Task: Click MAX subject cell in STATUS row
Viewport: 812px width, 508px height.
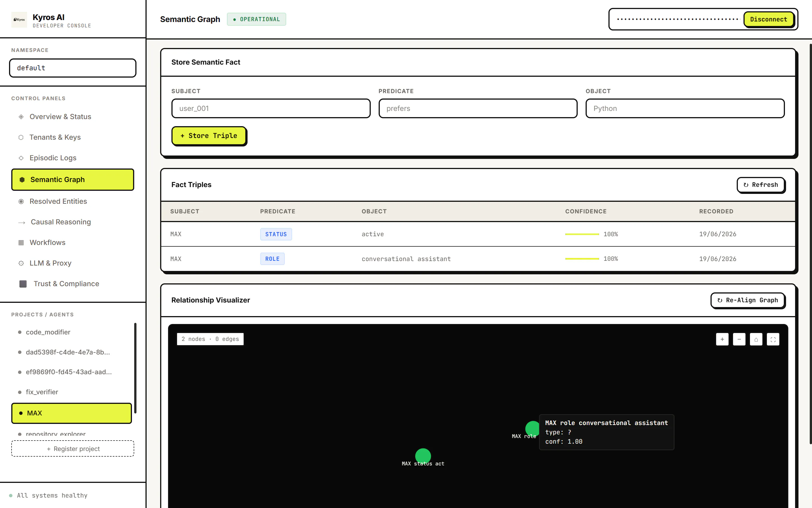Action: point(176,234)
